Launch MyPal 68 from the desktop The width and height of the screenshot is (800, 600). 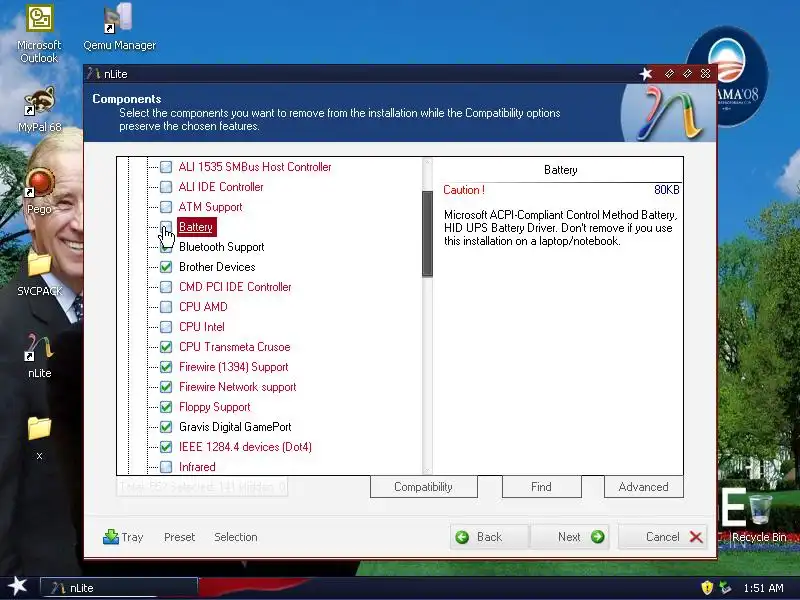39,109
